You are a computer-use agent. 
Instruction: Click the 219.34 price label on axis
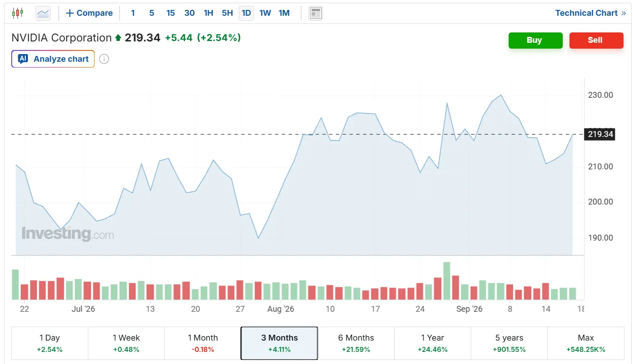pos(600,134)
